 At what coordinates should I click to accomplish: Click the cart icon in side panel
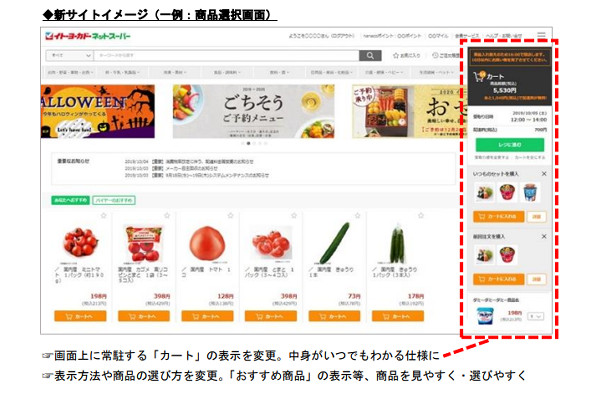point(479,76)
